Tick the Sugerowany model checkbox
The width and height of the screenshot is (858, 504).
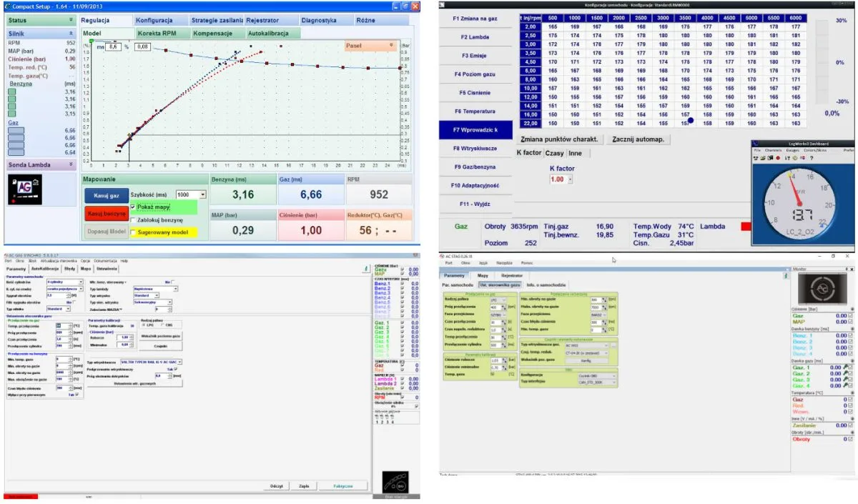coord(134,232)
